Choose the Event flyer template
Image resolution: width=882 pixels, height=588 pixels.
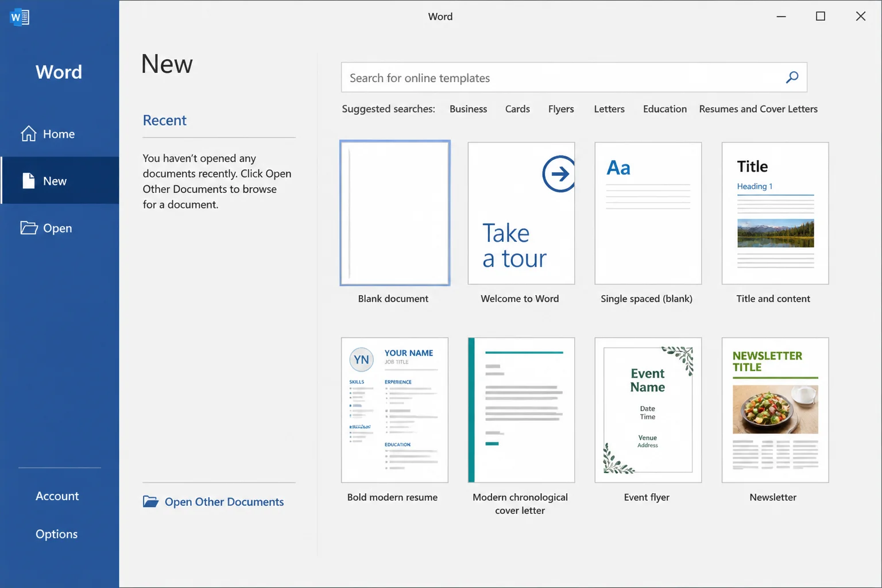648,410
